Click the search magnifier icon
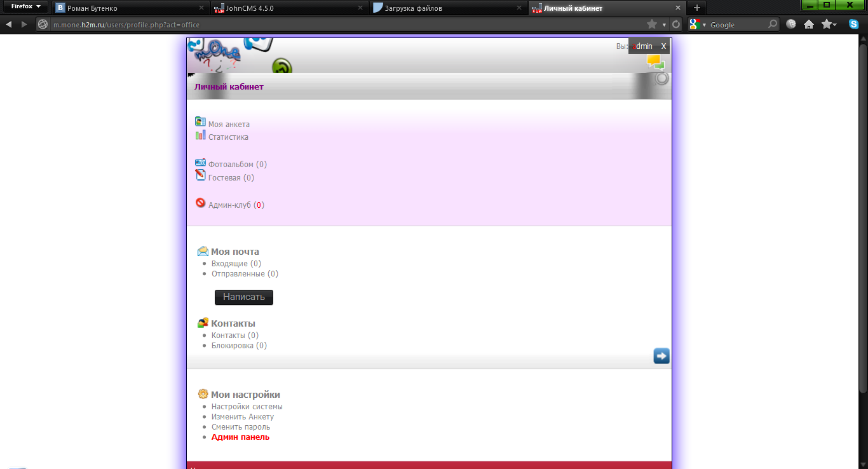This screenshot has width=868, height=469. (773, 24)
